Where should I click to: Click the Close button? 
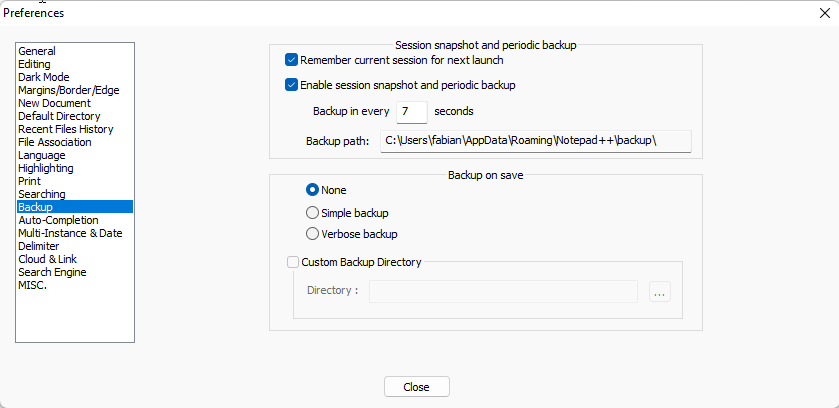416,387
